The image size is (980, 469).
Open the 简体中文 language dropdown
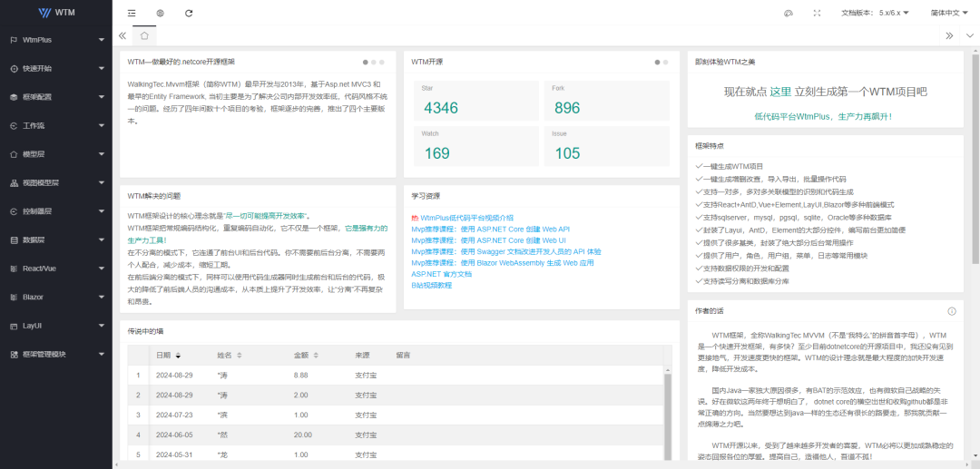coord(946,13)
